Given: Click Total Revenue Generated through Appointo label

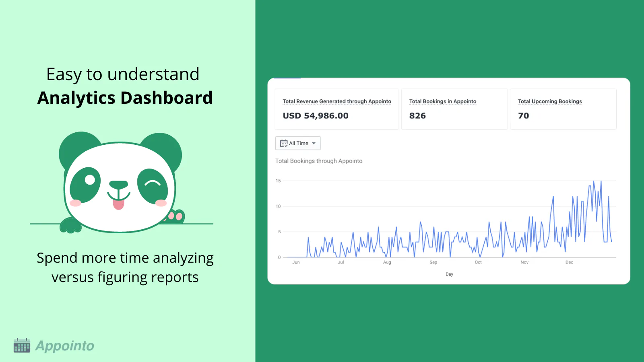Looking at the screenshot, I should (336, 101).
